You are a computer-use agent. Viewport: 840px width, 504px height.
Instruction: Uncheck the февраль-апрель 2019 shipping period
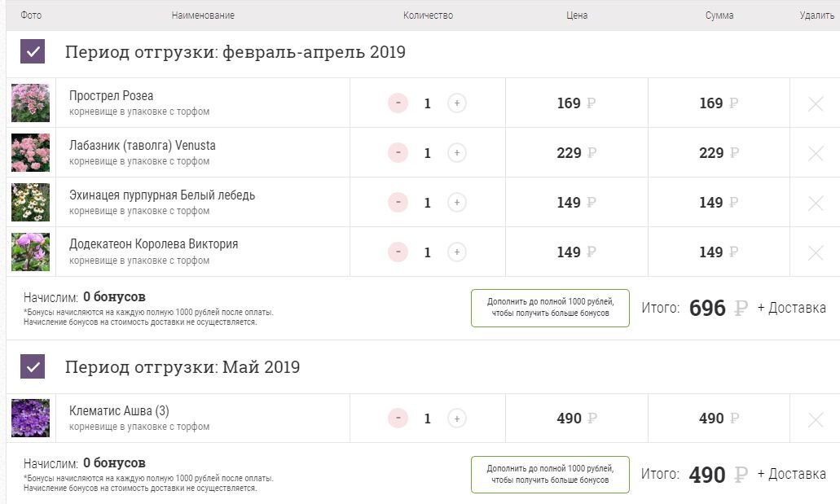31,50
